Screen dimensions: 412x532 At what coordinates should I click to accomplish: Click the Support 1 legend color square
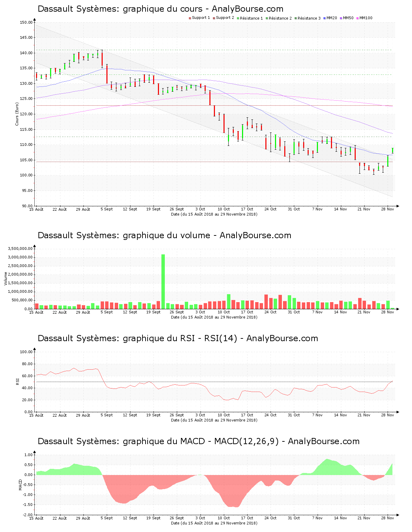[x=190, y=18]
